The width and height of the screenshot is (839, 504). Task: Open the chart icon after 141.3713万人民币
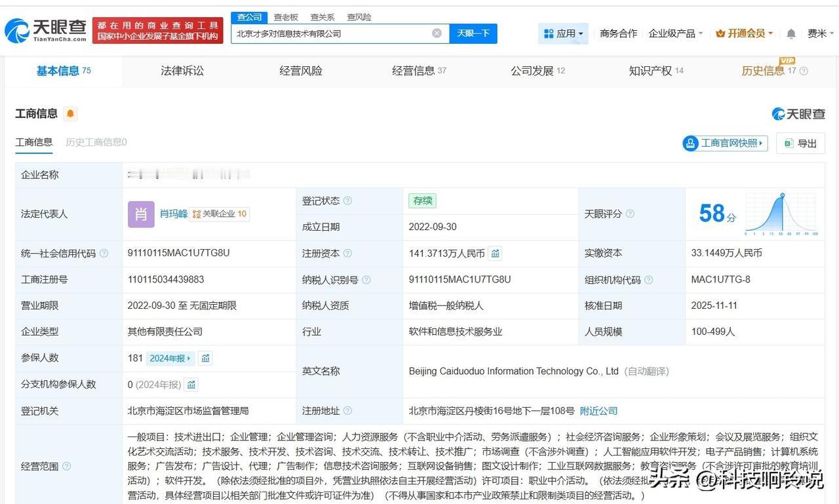coord(496,253)
